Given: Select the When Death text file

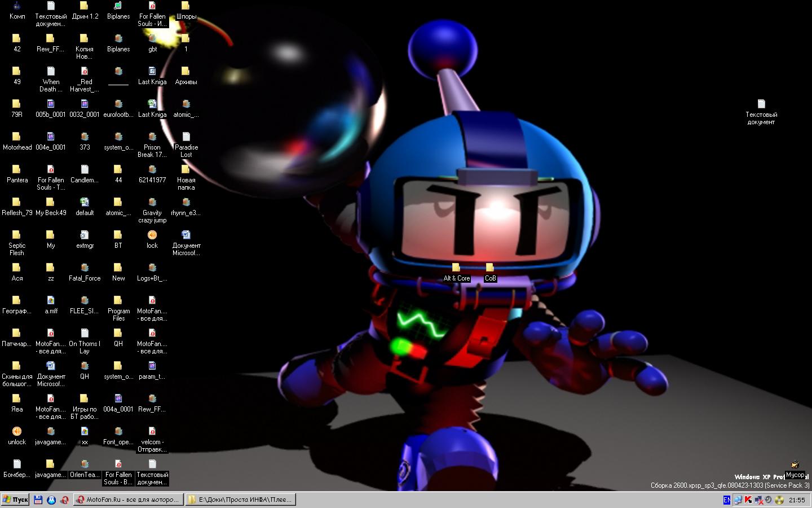Looking at the screenshot, I should pos(51,79).
